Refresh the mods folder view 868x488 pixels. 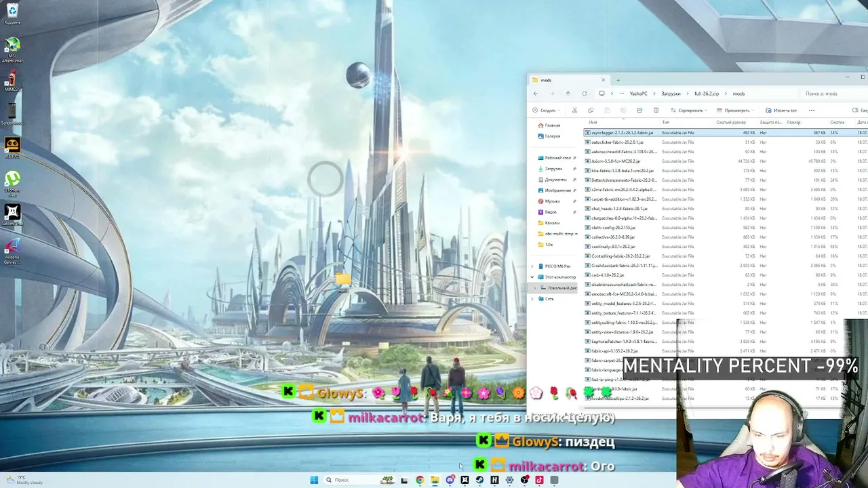[x=585, y=94]
